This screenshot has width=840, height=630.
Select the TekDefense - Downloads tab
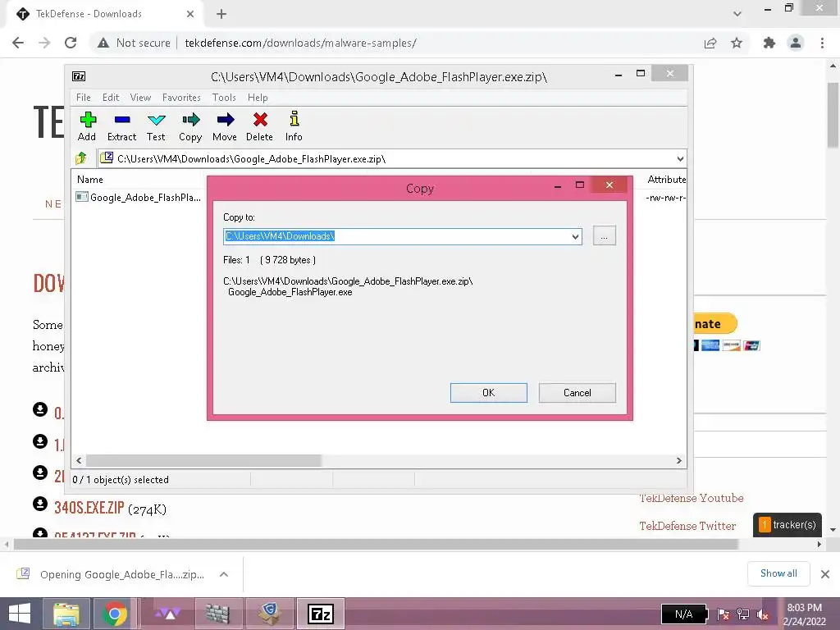click(104, 14)
